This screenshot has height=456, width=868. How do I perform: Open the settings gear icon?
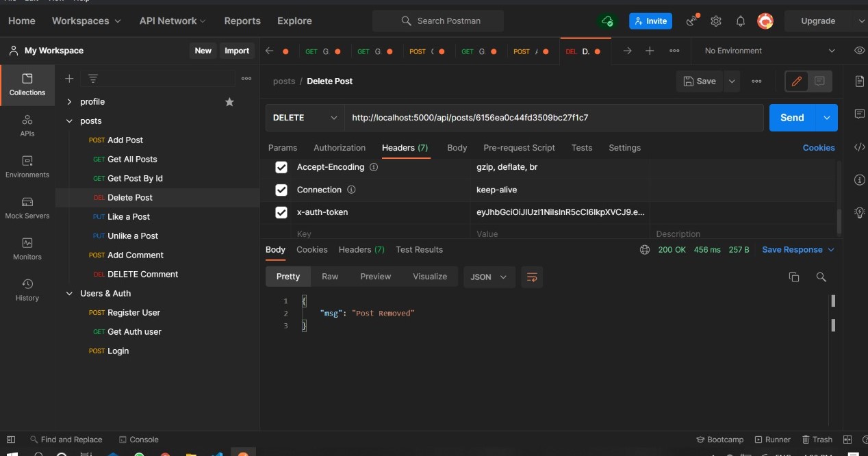point(716,21)
